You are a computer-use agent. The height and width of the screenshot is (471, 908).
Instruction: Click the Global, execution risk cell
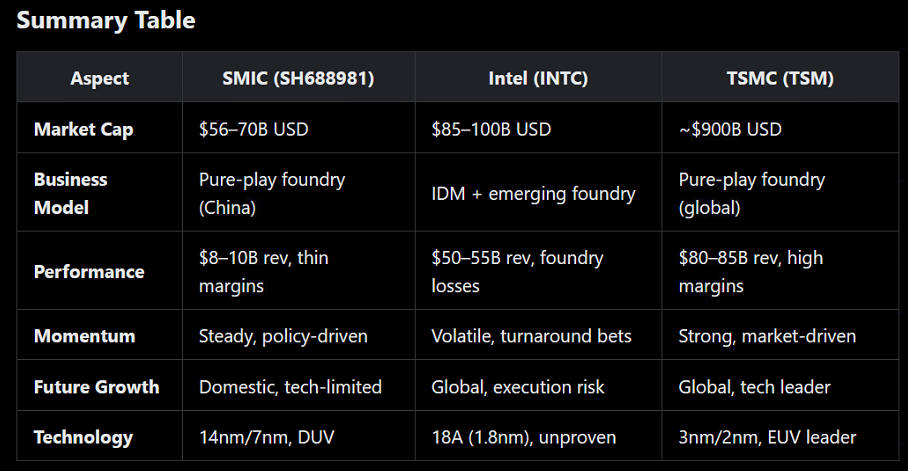click(x=518, y=386)
